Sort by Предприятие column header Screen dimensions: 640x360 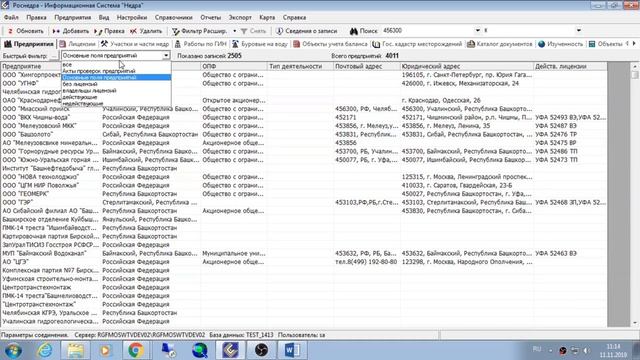(31, 66)
